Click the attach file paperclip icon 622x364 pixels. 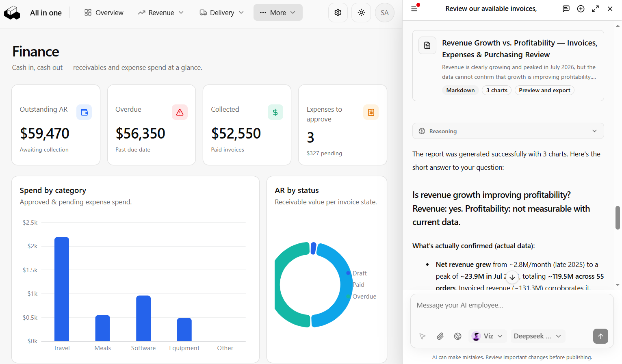click(x=440, y=336)
